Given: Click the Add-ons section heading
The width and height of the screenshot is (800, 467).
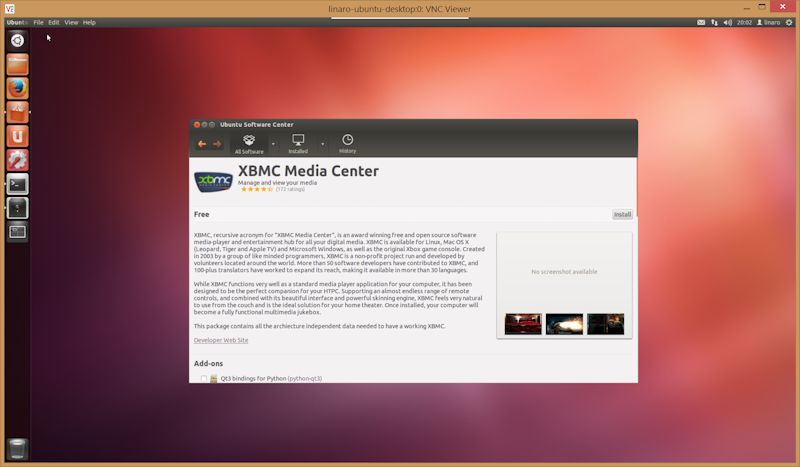Looking at the screenshot, I should [208, 363].
